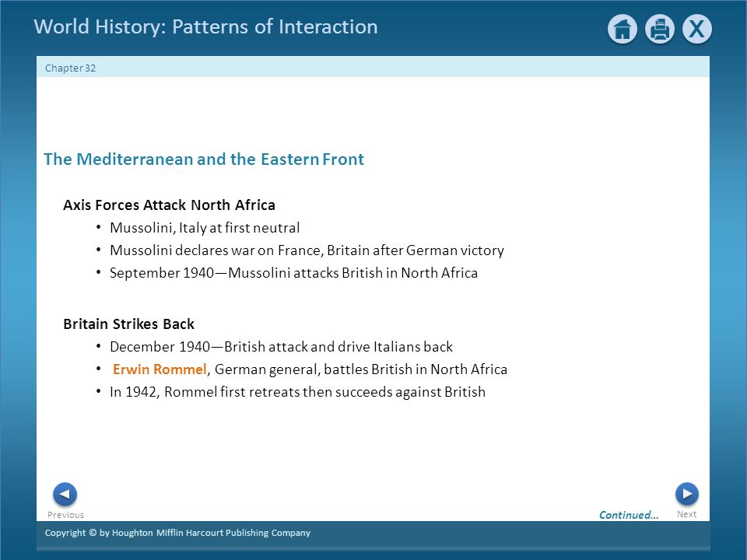Select the Chapter 32 label
Viewport: 747px width, 560px height.
[x=71, y=68]
